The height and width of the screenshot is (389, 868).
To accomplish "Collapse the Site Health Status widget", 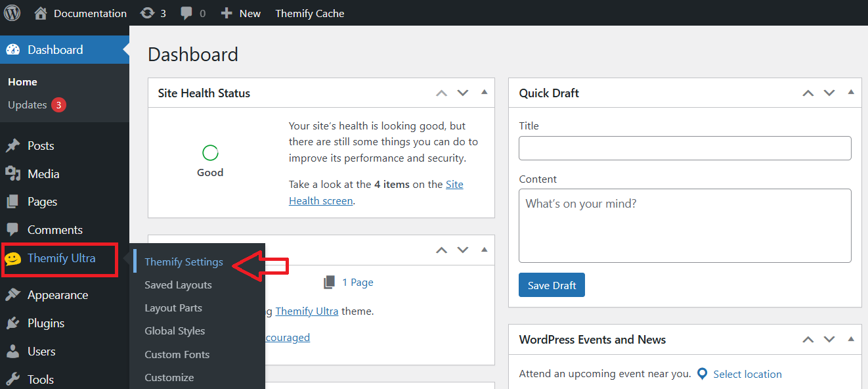I will tap(484, 93).
